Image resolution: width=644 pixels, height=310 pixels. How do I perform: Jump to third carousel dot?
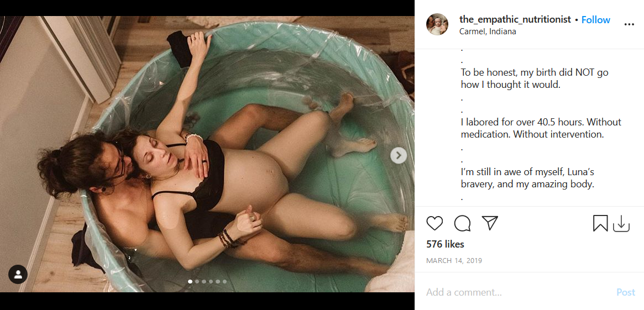click(204, 282)
